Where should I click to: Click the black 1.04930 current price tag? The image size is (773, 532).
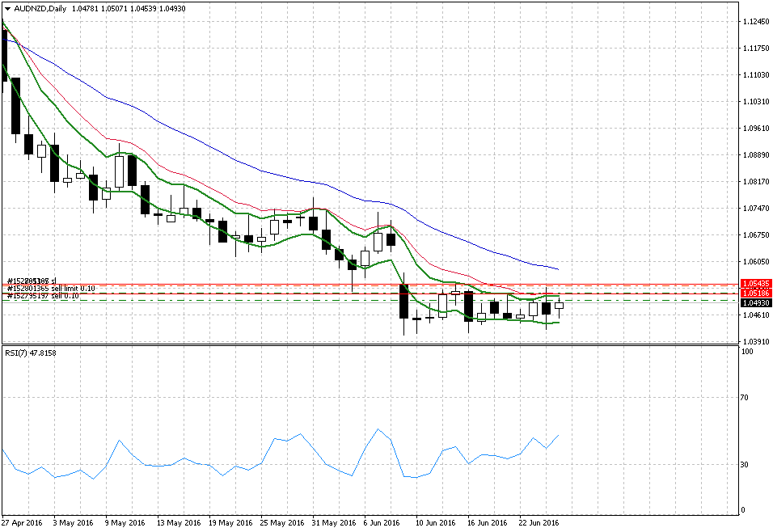[756, 302]
